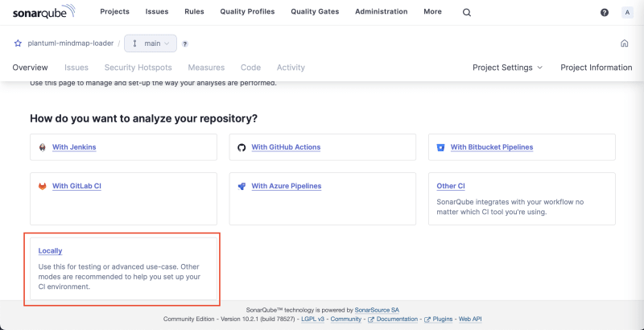Select the Overview tab
This screenshot has width=644, height=330.
[x=30, y=68]
